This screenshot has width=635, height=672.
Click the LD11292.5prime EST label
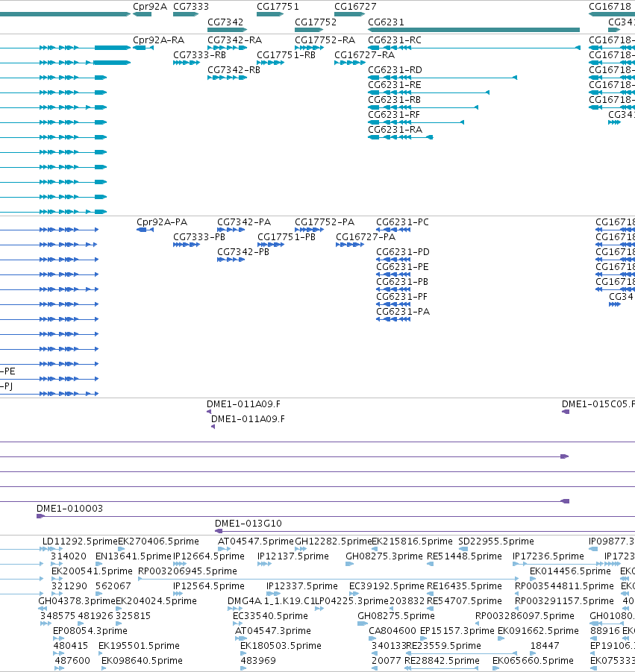pos(80,541)
